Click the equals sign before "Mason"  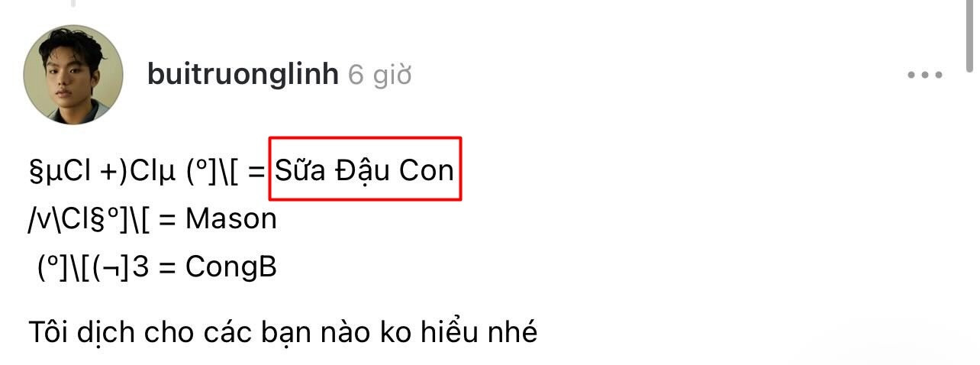click(x=169, y=220)
